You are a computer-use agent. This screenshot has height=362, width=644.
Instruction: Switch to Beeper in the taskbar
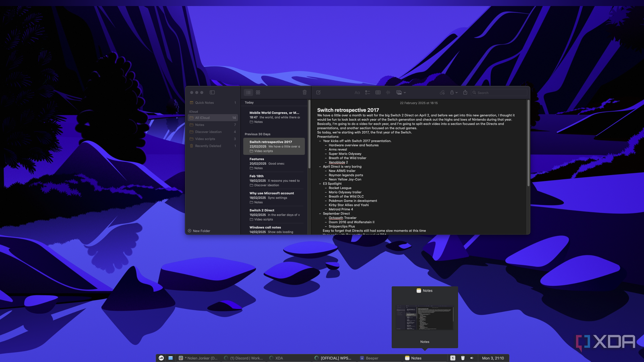[x=379, y=358]
